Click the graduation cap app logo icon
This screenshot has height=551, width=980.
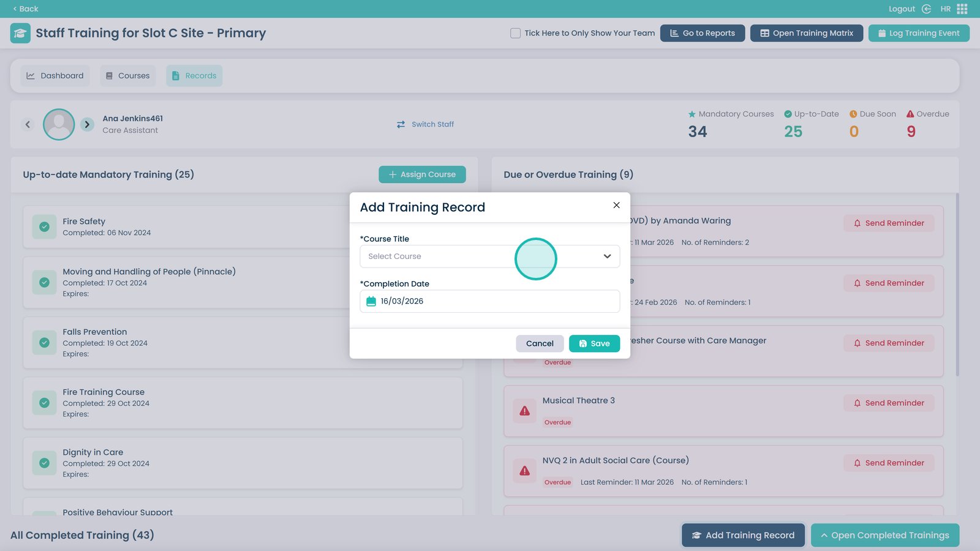(20, 33)
